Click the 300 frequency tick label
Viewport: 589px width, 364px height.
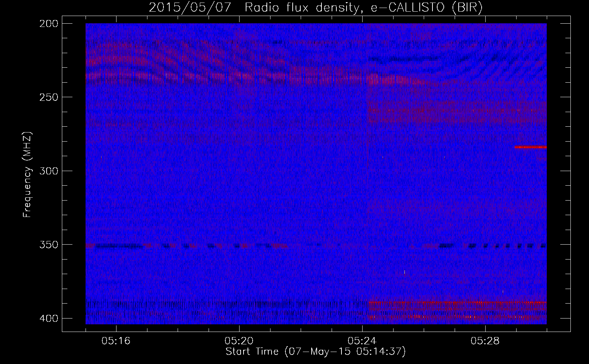48,171
